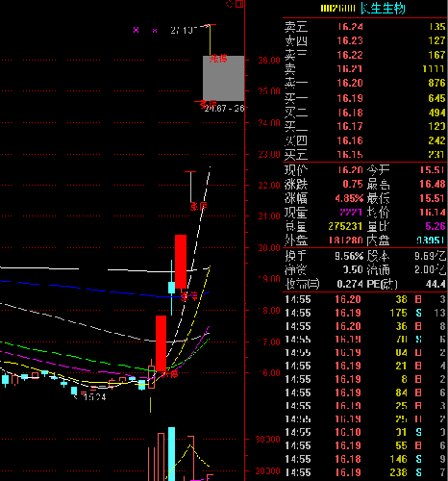Click the red diamond icon atop the chart
Image resolution: width=448 pixels, height=481 pixels.
click(229, 4)
